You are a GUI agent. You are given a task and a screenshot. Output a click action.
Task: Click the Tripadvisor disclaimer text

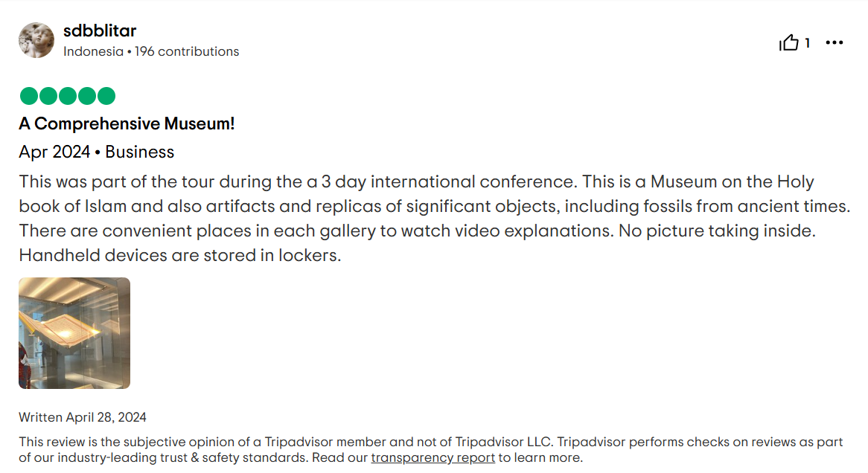click(431, 450)
